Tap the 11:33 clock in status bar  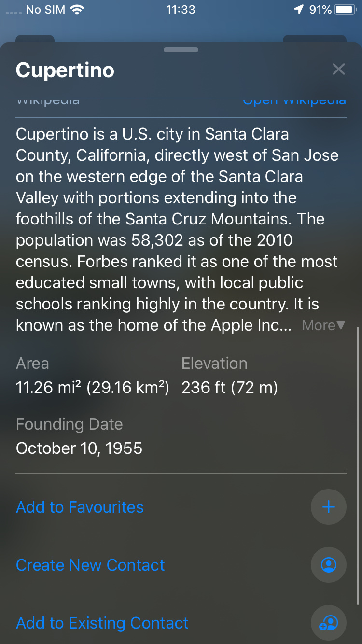click(181, 10)
